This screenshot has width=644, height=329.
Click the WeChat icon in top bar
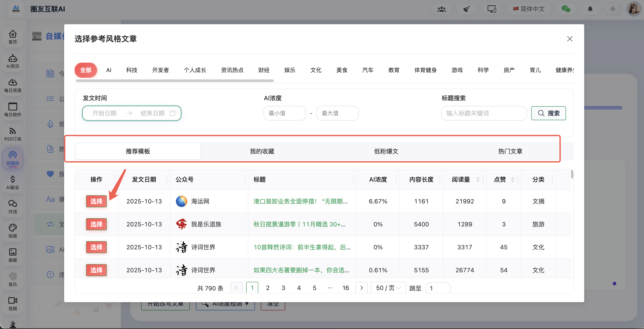(566, 9)
